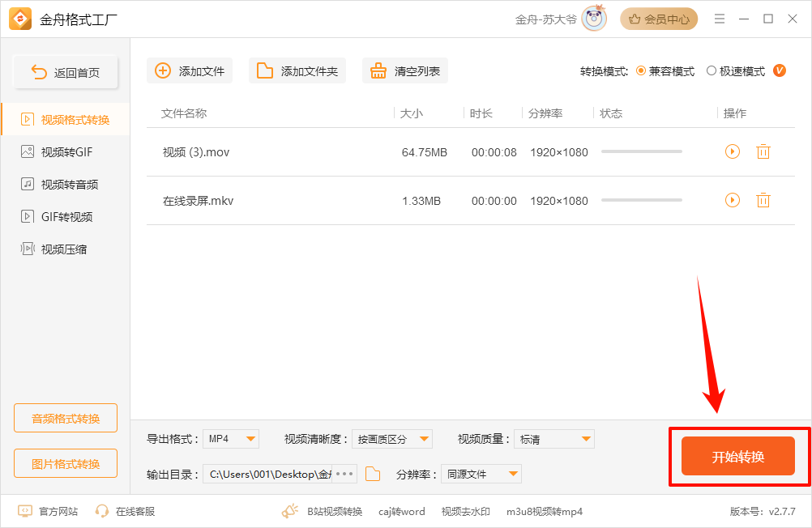Open 会员中心 member center
Screen dimensions: 812x528
point(659,19)
